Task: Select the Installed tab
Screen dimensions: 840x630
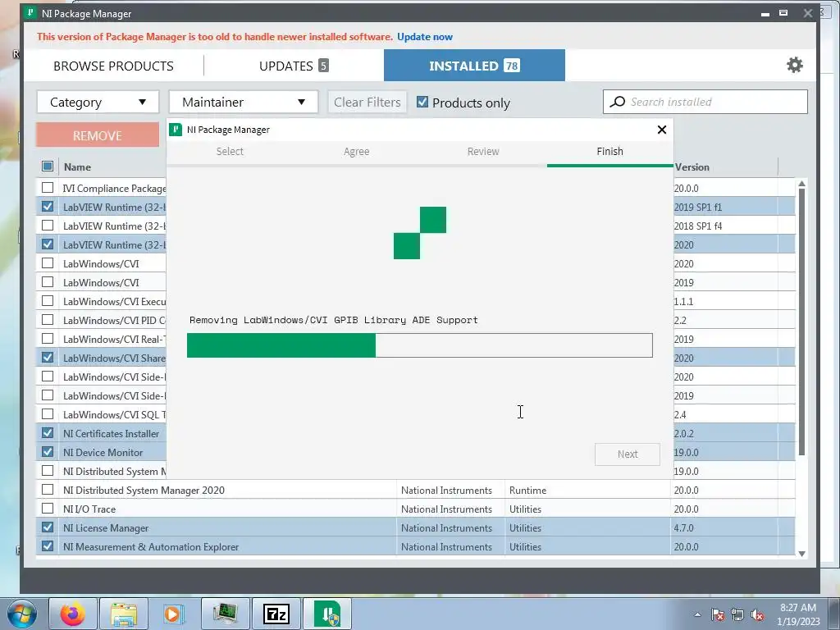Action: [x=474, y=66]
